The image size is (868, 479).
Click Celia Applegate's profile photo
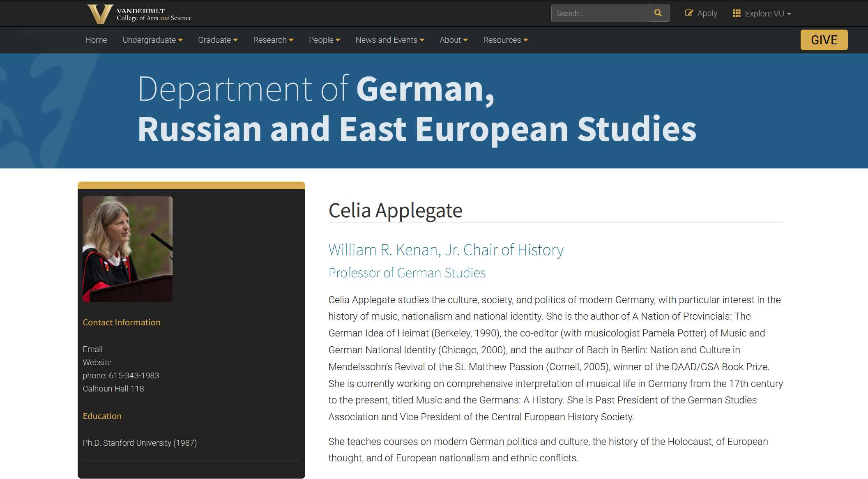coord(127,249)
